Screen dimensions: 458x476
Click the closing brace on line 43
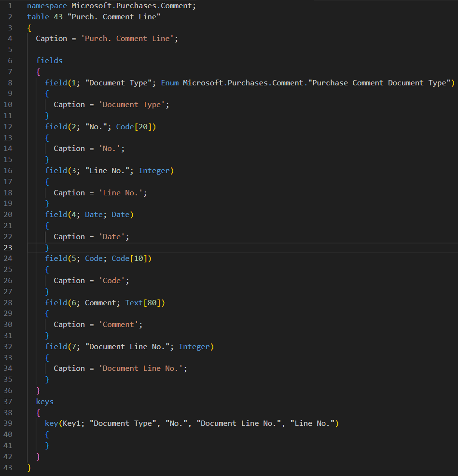pos(29,467)
